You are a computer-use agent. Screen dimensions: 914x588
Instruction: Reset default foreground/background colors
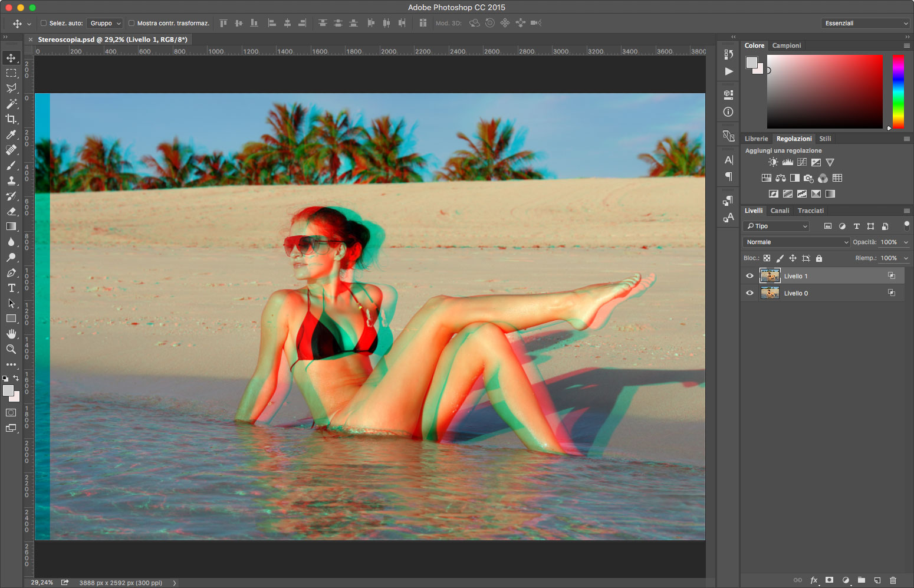pos(5,378)
